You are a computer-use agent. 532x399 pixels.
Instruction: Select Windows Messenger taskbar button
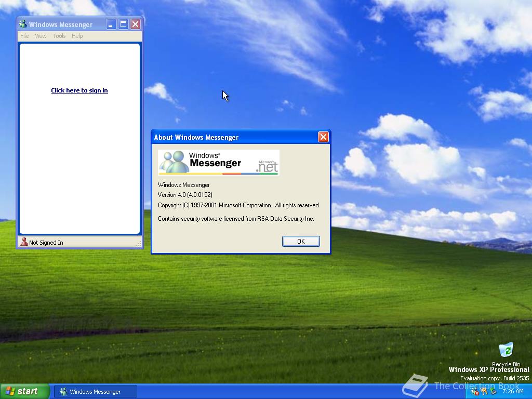pos(96,392)
